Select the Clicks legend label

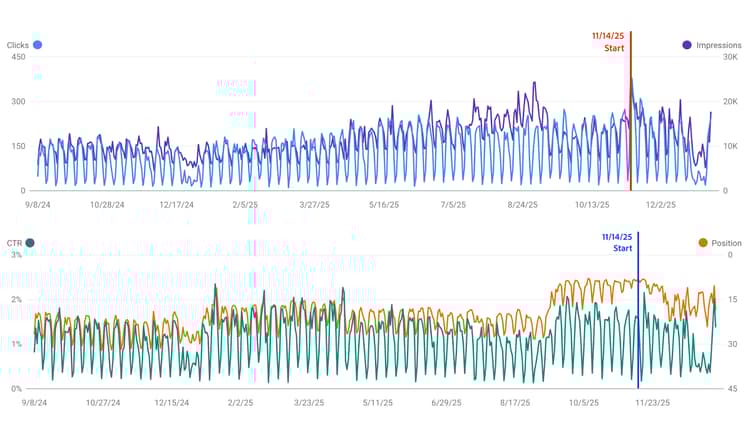tap(18, 45)
